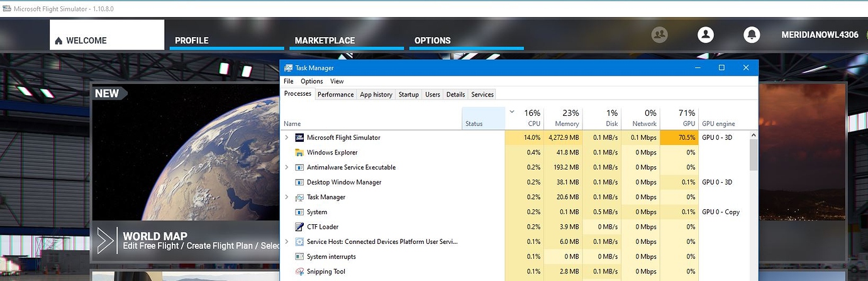Select the Processes tab
The image size is (868, 281).
pyautogui.click(x=298, y=94)
